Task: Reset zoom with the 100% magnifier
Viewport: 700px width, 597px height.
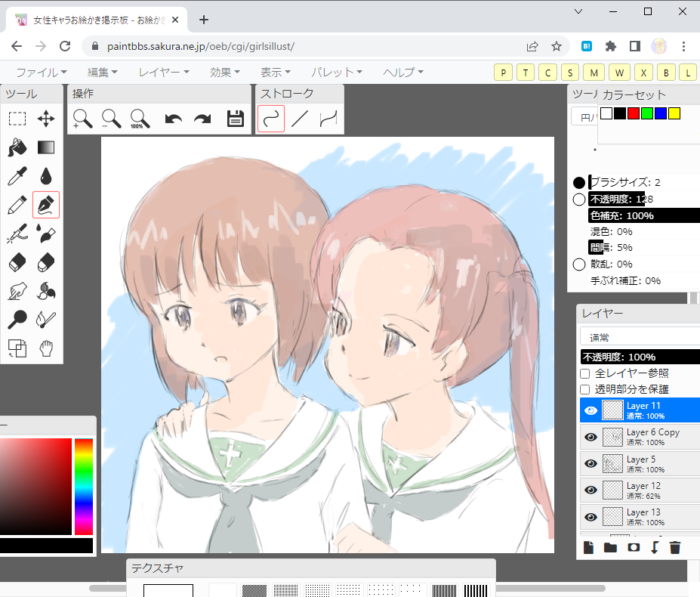Action: [x=140, y=119]
